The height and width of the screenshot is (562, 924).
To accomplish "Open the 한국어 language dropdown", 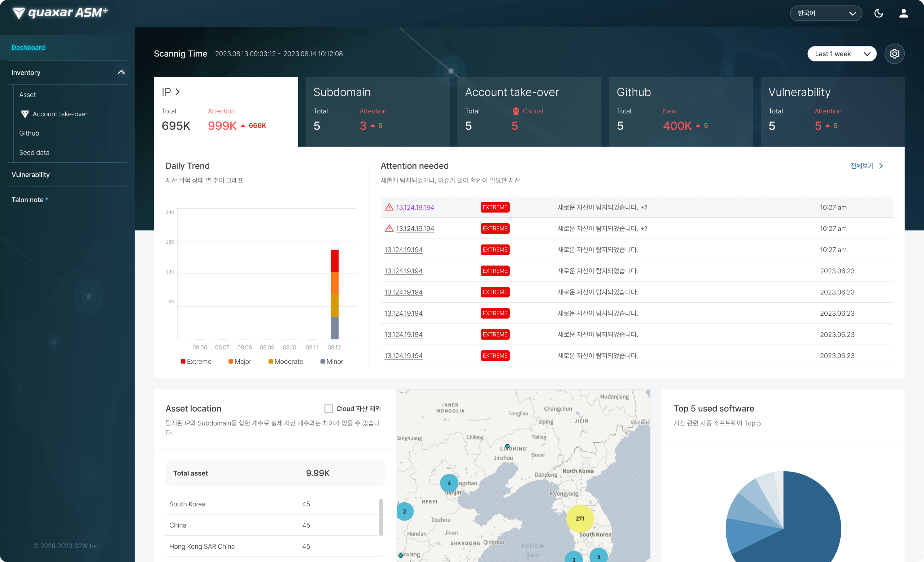I will (x=826, y=13).
